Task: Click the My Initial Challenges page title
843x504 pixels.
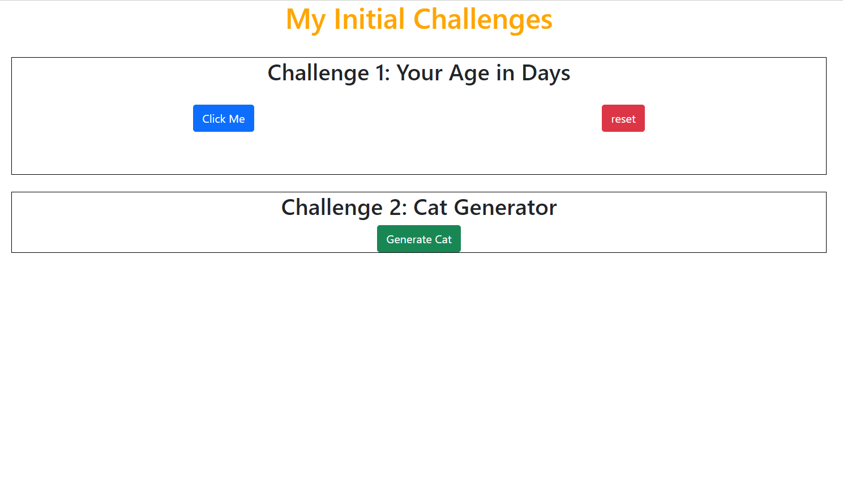Action: click(419, 19)
